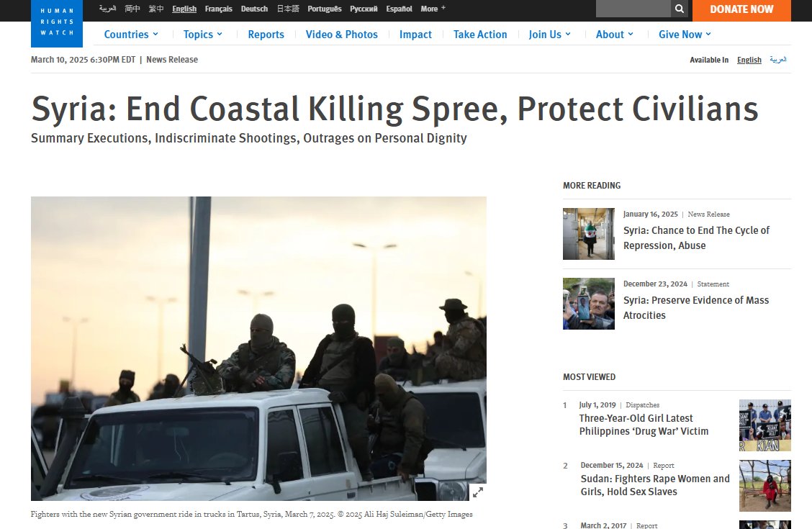
Task: Open 'Three-Year-Old Girl Latest Philippines' article
Action: [x=644, y=425]
